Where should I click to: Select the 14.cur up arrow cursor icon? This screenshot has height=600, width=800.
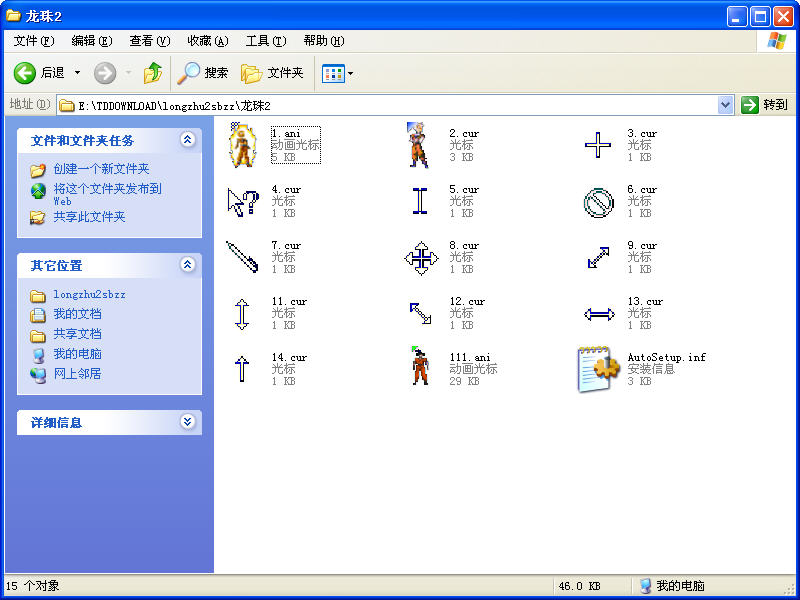click(242, 369)
